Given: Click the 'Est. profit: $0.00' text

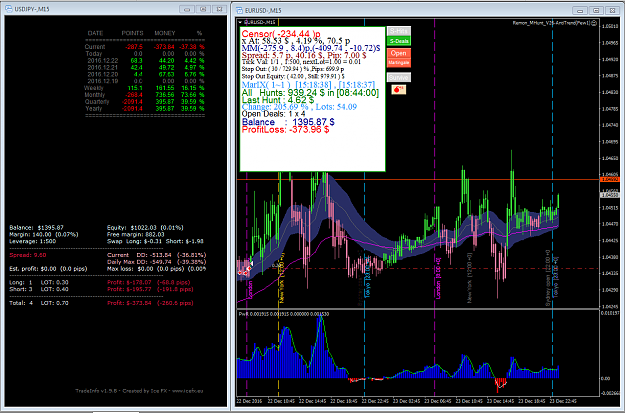Looking at the screenshot, I should click(48, 269).
